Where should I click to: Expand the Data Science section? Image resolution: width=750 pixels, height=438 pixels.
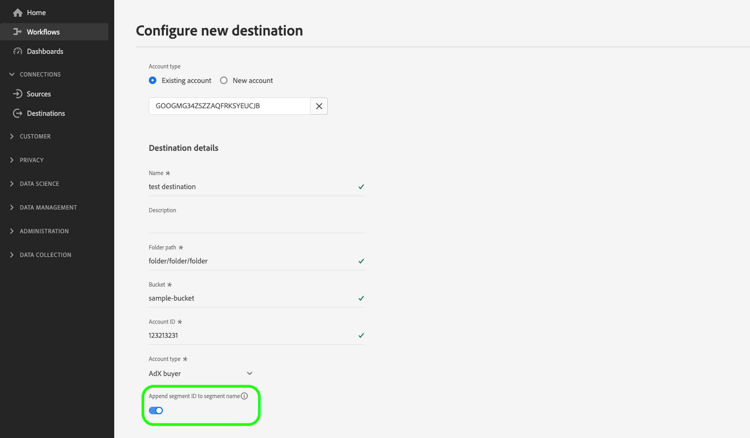(x=39, y=184)
